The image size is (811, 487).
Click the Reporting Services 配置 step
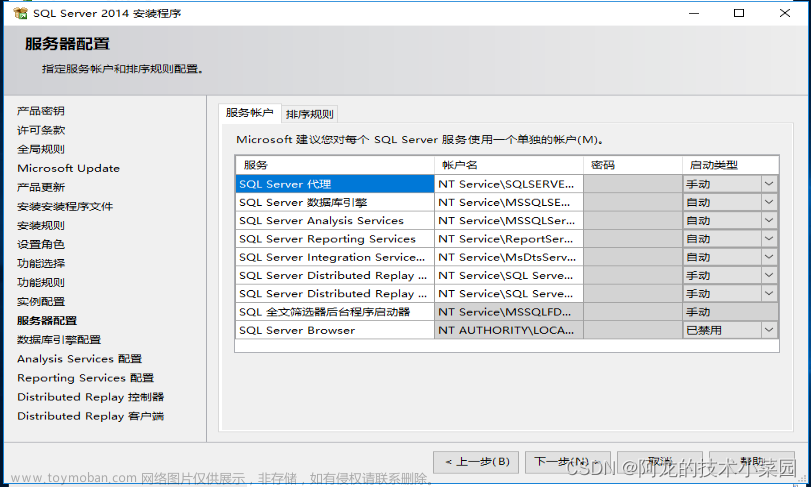tap(85, 378)
